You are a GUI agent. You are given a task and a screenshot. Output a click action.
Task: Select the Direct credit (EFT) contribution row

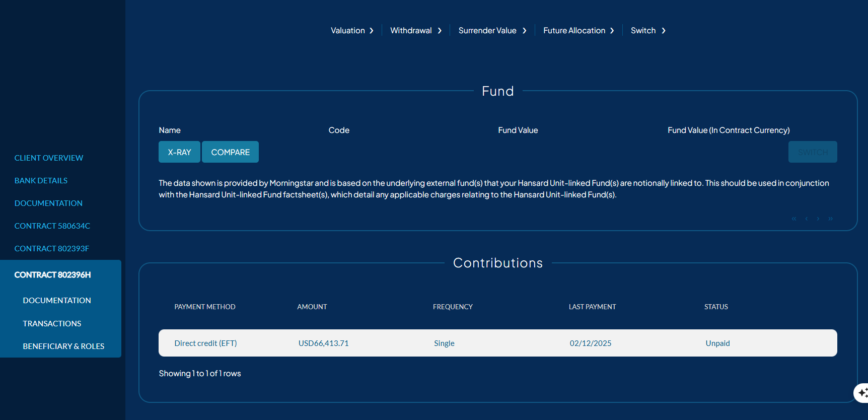click(497, 343)
